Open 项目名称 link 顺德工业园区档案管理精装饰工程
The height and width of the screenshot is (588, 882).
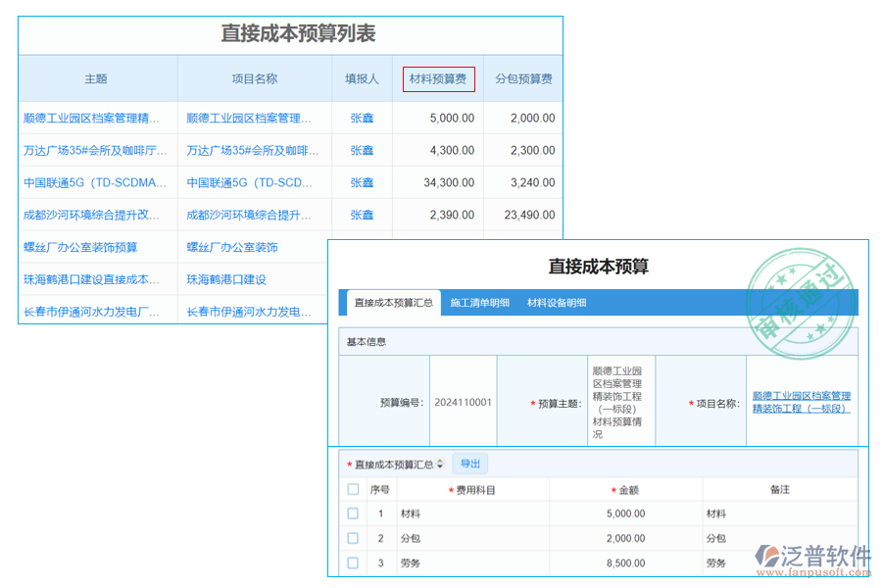(802, 402)
